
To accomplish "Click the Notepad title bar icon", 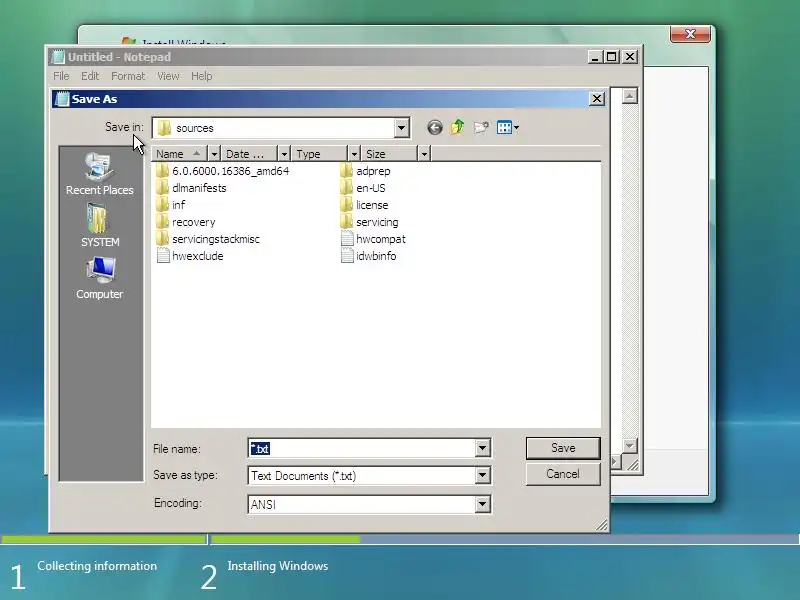I will (x=59, y=57).
